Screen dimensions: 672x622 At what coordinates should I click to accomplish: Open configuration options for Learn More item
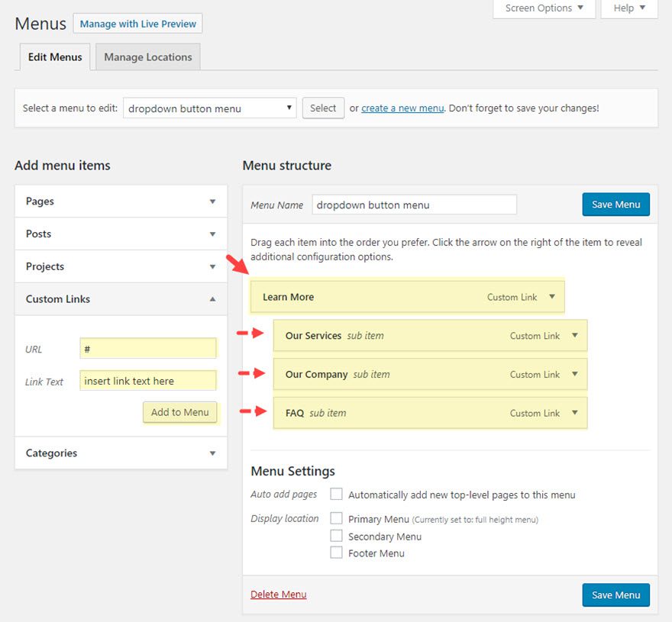click(x=551, y=297)
